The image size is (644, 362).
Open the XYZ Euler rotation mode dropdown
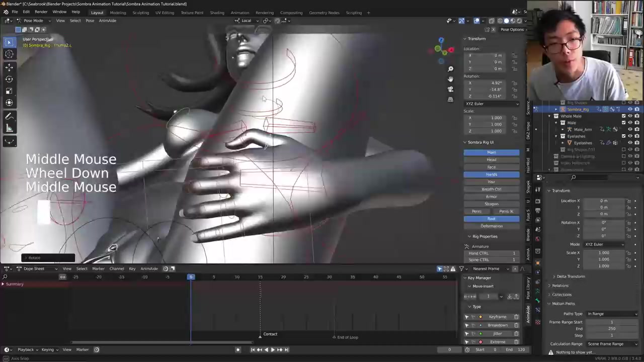point(492,104)
